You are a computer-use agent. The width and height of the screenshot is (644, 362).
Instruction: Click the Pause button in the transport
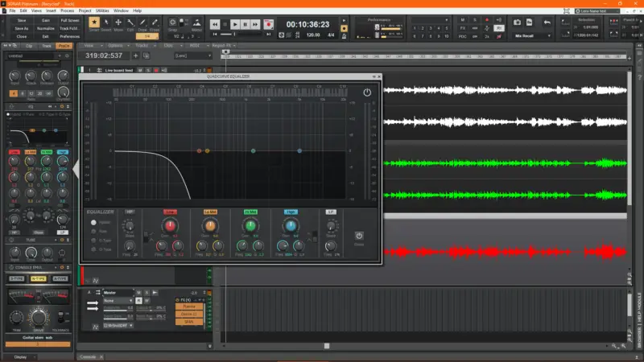pyautogui.click(x=246, y=25)
